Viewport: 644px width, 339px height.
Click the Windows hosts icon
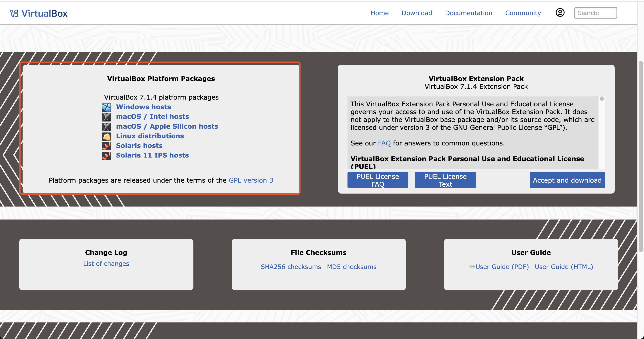coord(106,107)
